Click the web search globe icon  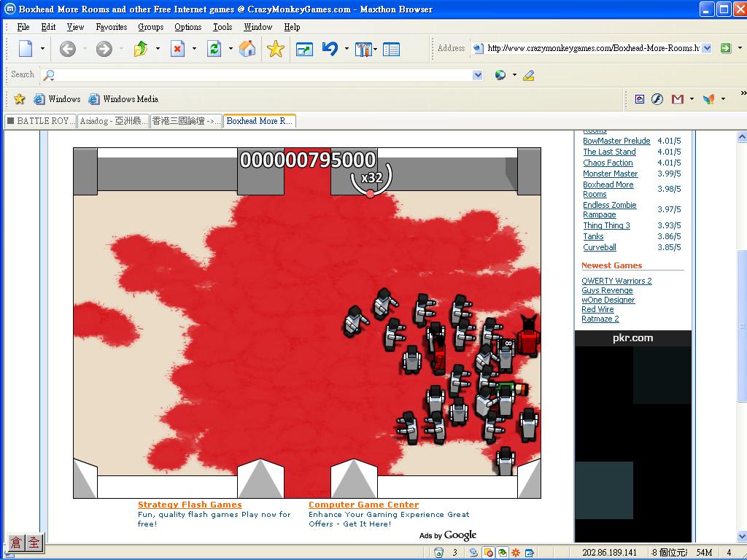(x=500, y=75)
